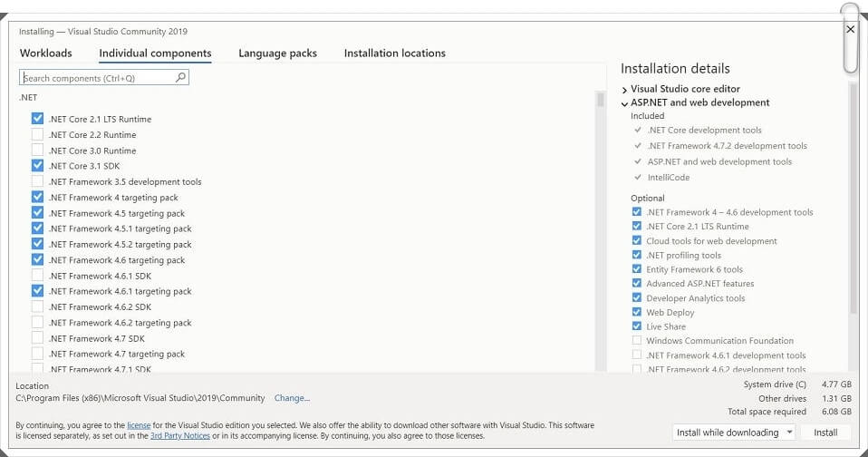The width and height of the screenshot is (868, 457).
Task: Click included .NET Framework 4.7.2 development tools
Action: 728,146
